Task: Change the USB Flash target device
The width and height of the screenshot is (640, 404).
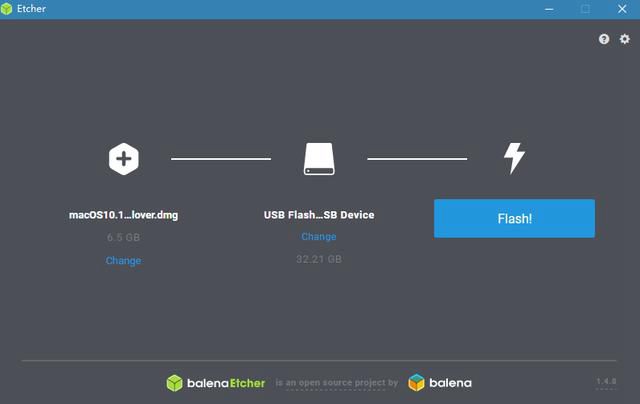Action: 319,237
